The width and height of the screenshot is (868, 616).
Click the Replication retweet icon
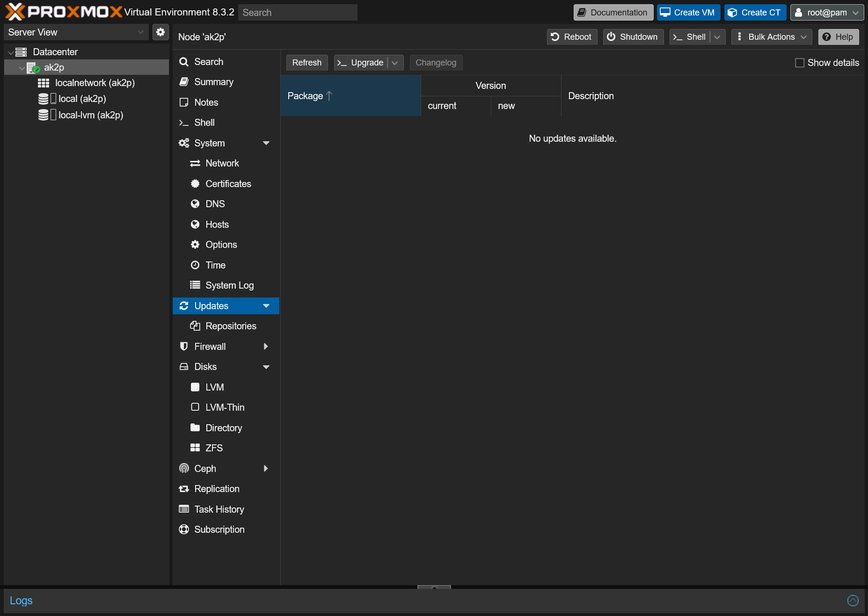(184, 489)
